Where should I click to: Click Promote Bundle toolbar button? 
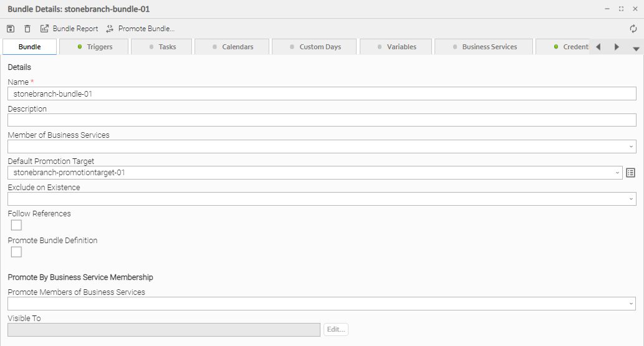[x=140, y=29]
